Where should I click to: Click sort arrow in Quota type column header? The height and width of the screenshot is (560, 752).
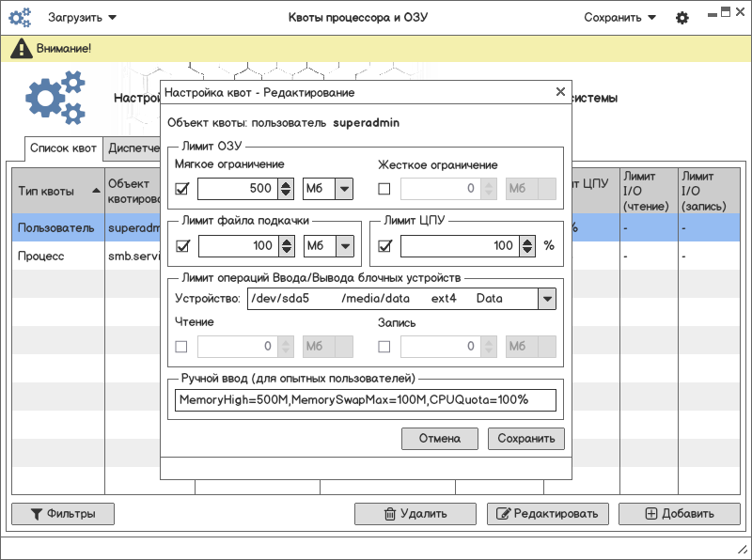(x=96, y=191)
